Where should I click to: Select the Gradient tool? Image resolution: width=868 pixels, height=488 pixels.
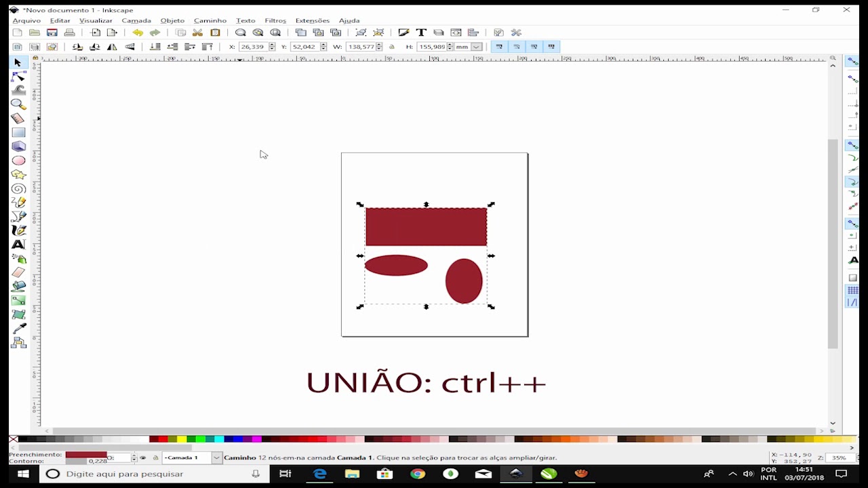click(x=18, y=300)
